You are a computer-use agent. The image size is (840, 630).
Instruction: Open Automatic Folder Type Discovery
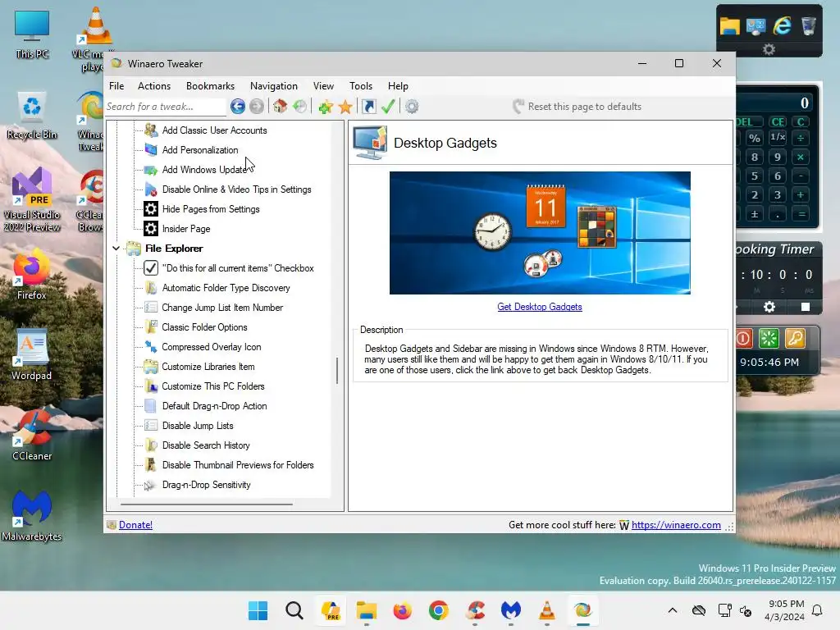point(226,288)
